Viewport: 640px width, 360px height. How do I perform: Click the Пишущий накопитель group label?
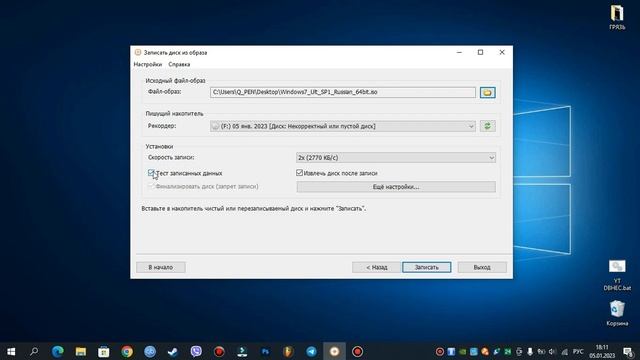pyautogui.click(x=174, y=113)
